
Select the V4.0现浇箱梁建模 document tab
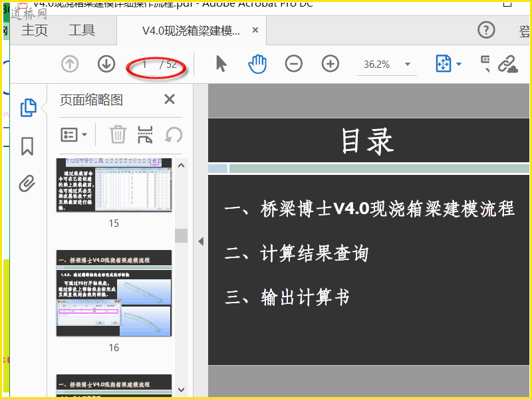(x=191, y=31)
